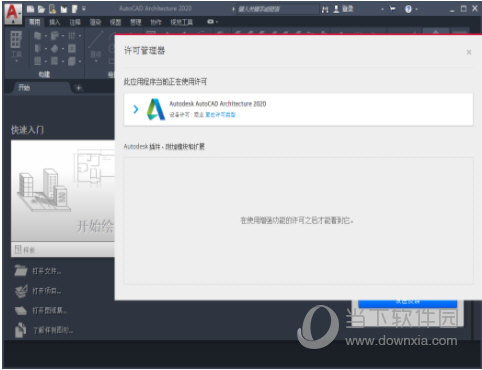
Task: Click the 打开项目 icon
Action: click(x=21, y=291)
